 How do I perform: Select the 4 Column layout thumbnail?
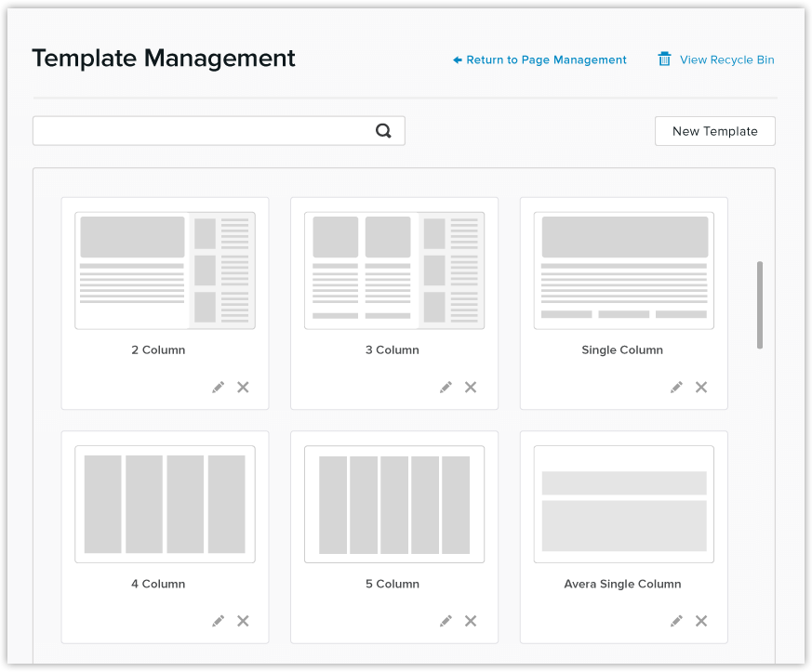pos(165,505)
